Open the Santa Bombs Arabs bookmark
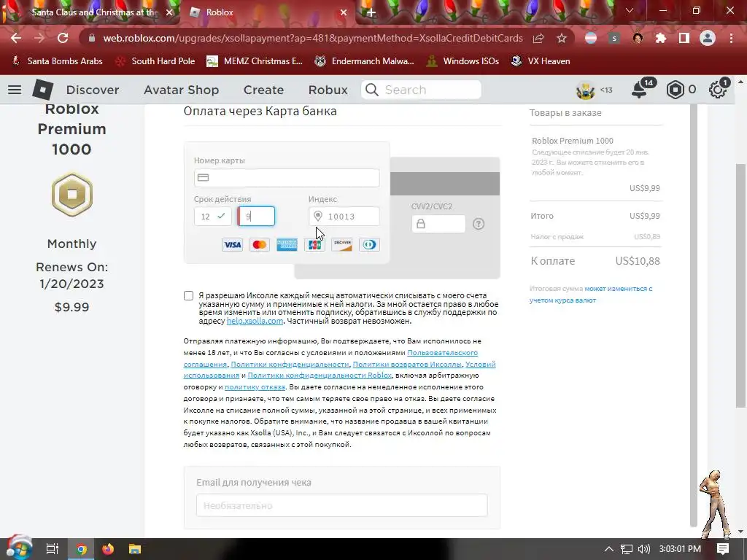The width and height of the screenshot is (747, 560). [57, 61]
